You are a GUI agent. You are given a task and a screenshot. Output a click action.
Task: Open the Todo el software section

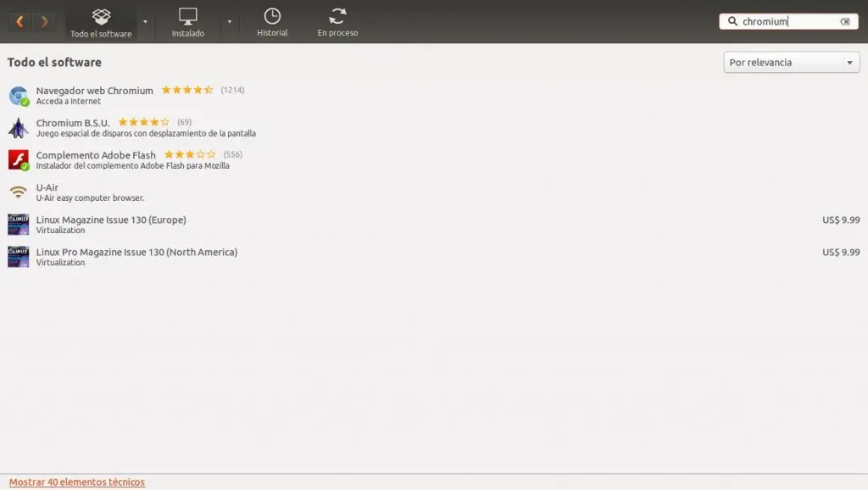pos(101,23)
